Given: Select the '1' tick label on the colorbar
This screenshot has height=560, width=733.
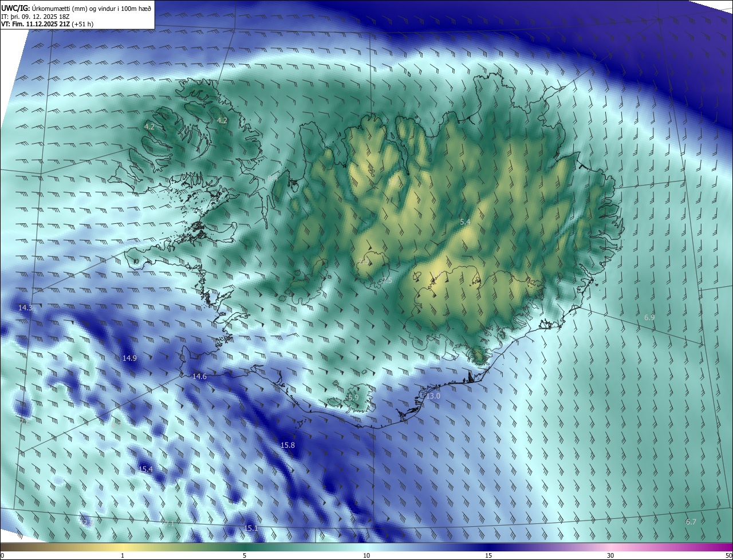Looking at the screenshot, I should (123, 555).
